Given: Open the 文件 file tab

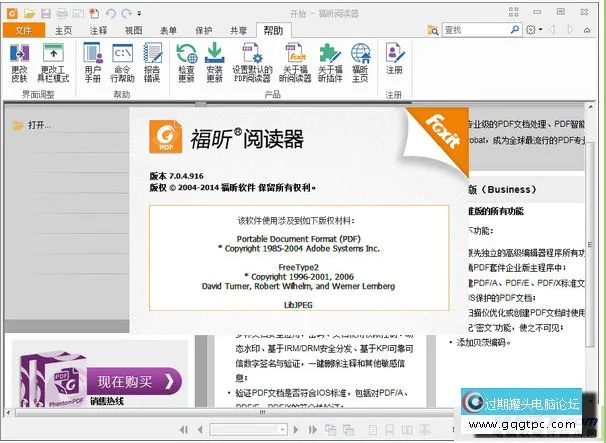Looking at the screenshot, I should [24, 30].
